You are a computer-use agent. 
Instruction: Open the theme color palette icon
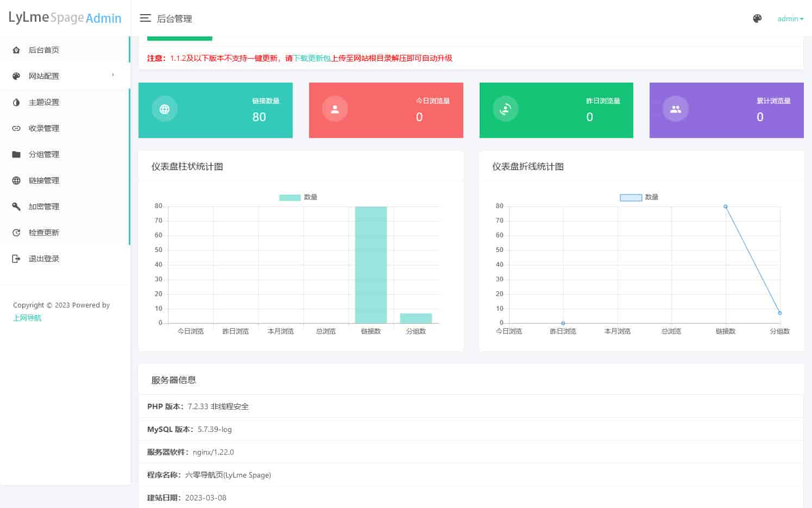coord(757,18)
